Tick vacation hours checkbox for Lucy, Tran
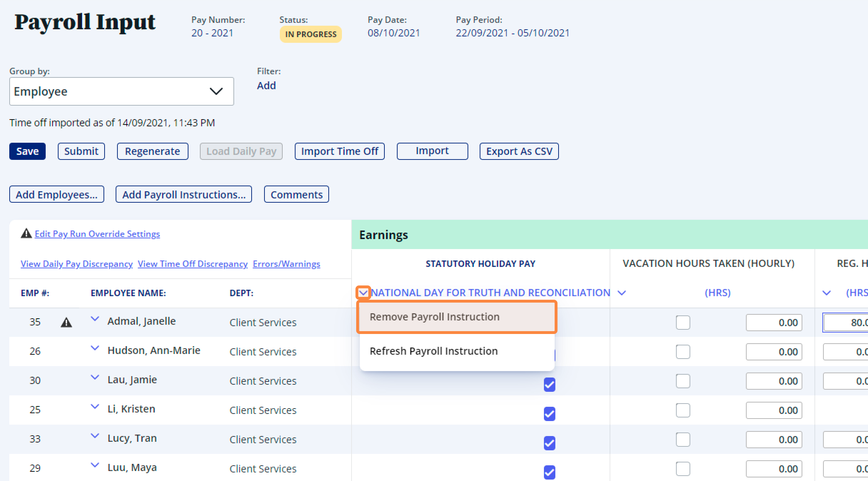This screenshot has height=481, width=868. pos(683,440)
